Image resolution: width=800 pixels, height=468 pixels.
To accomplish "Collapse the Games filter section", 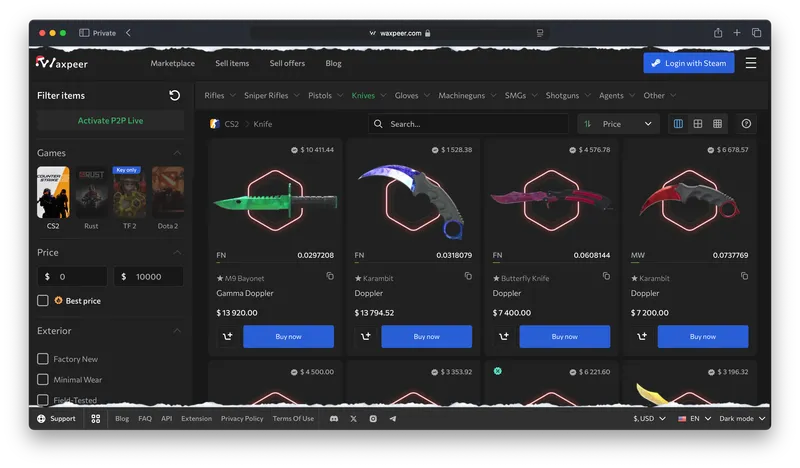I will (177, 153).
